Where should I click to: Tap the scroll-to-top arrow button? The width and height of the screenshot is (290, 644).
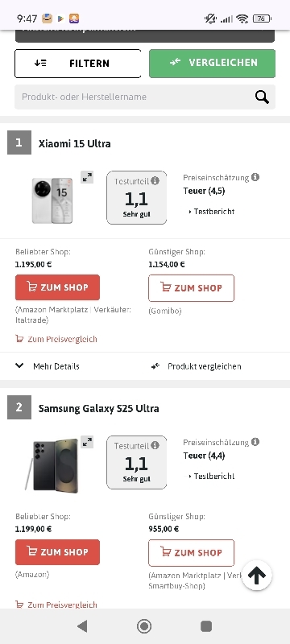coord(257,576)
